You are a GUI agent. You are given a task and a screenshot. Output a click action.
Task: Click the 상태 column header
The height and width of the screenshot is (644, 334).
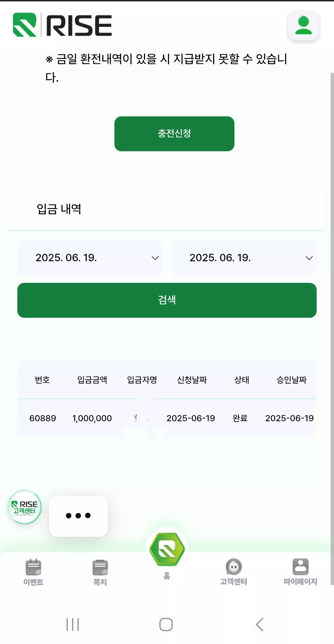[x=242, y=380]
